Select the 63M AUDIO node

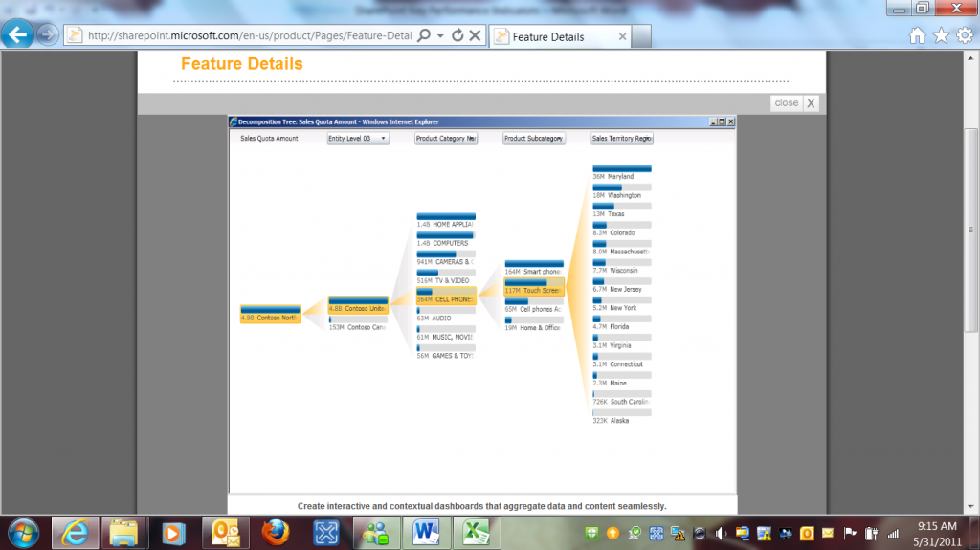point(446,315)
